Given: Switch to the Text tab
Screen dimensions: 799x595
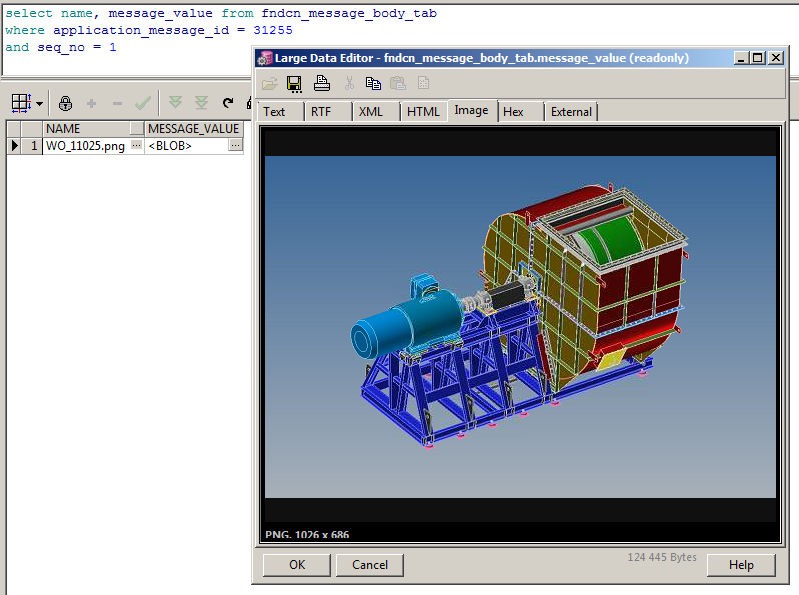Looking at the screenshot, I should pos(274,112).
